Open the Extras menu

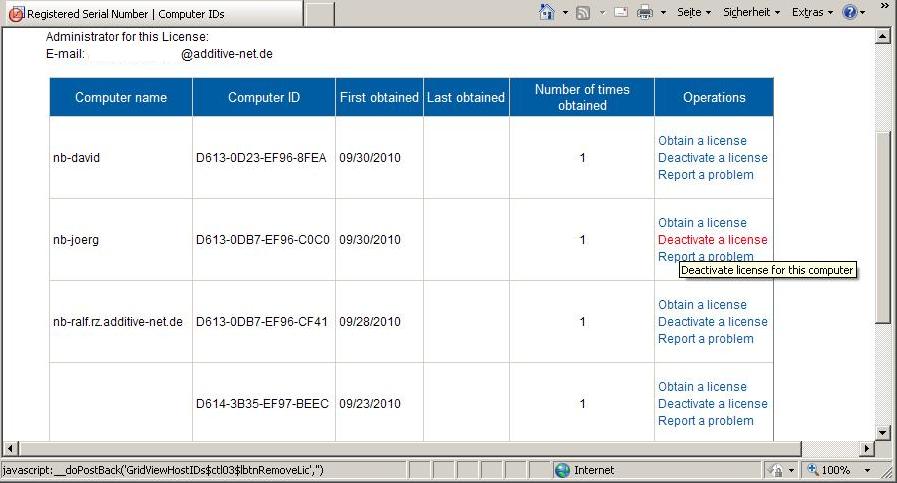pyautogui.click(x=812, y=12)
